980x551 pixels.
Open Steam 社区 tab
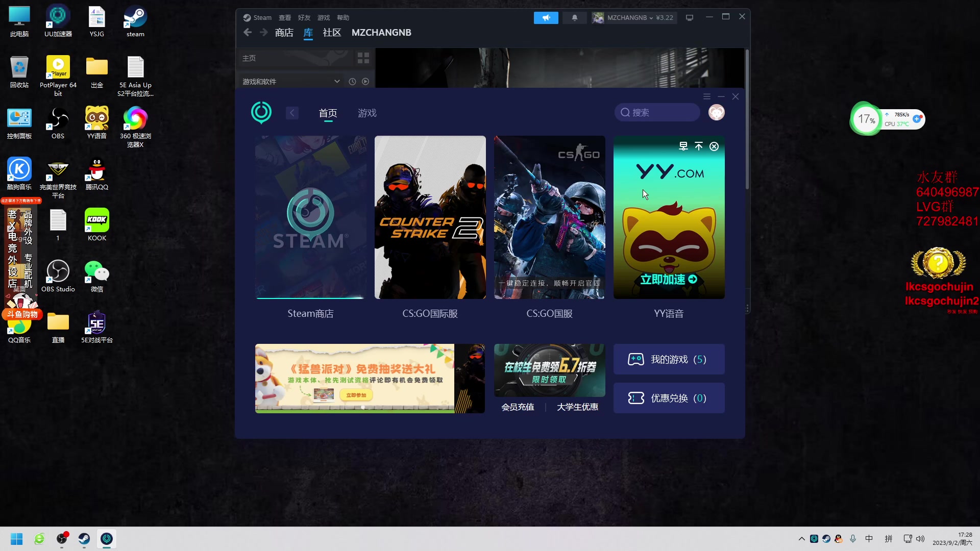coord(332,33)
